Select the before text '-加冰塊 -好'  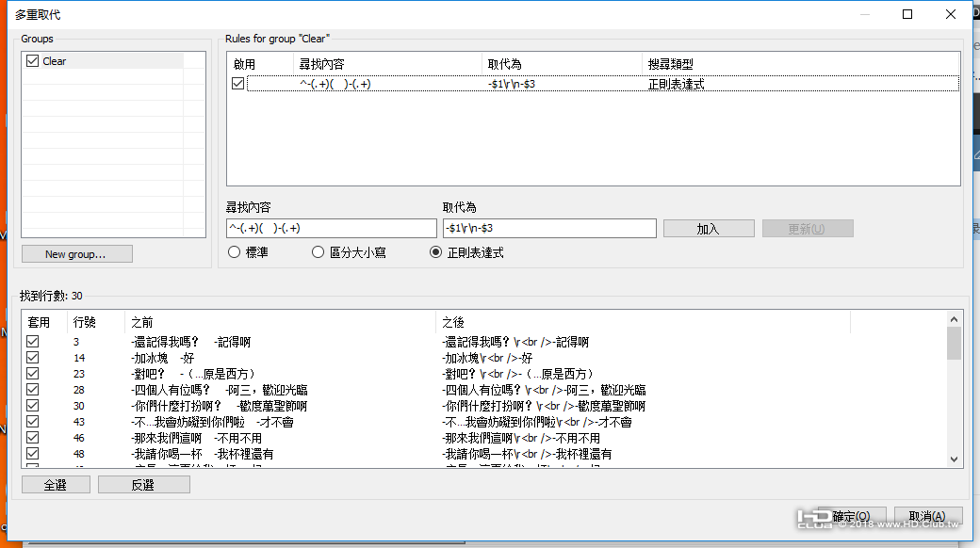pyautogui.click(x=162, y=358)
